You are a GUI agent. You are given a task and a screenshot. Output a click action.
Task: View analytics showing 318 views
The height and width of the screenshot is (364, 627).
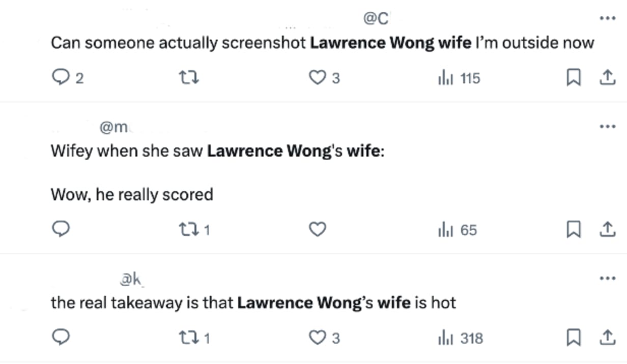460,338
